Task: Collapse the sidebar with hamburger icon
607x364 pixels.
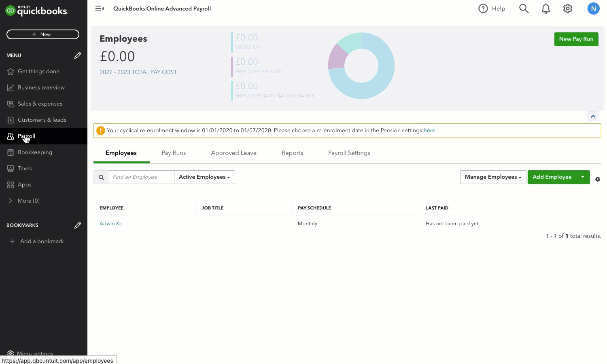Action: pos(100,8)
